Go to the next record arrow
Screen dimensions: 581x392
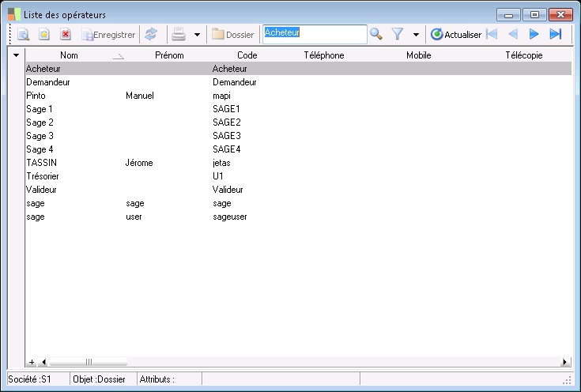tap(534, 34)
